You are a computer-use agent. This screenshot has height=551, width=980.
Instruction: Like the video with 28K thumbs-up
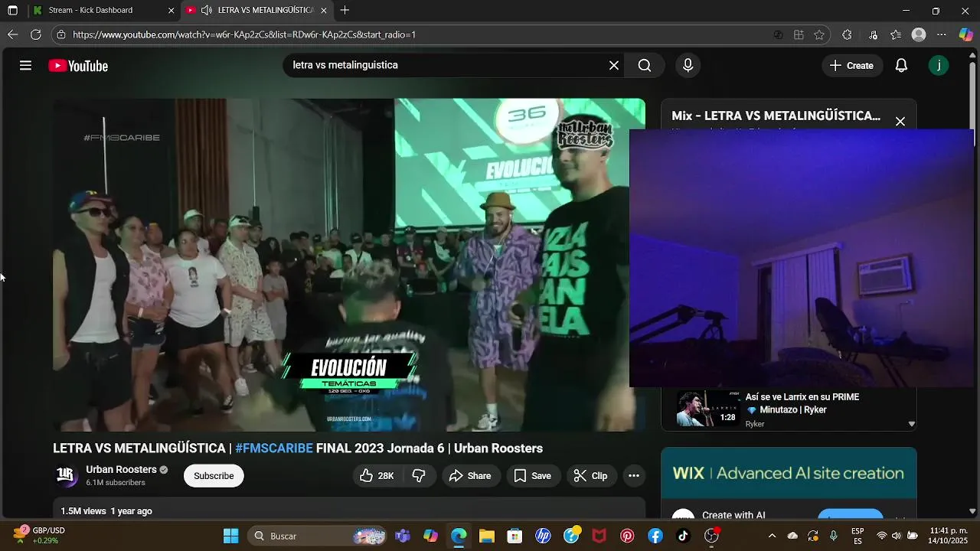click(376, 476)
